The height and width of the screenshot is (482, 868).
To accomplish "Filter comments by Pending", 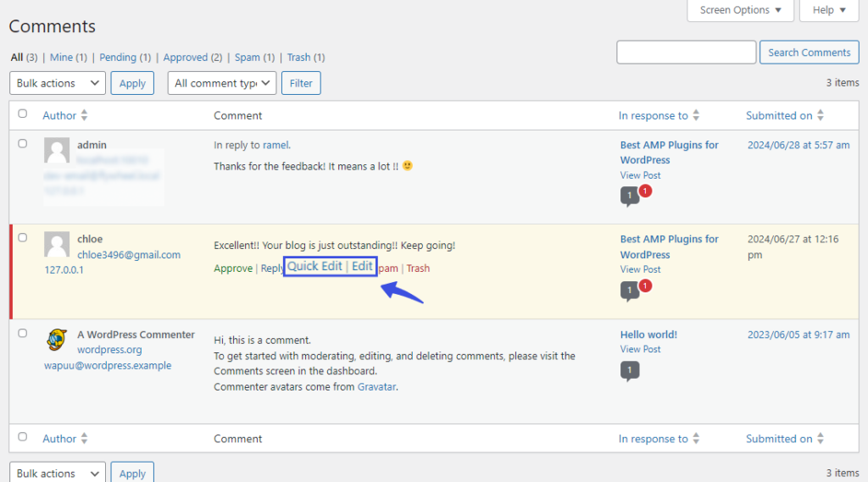I will click(125, 57).
